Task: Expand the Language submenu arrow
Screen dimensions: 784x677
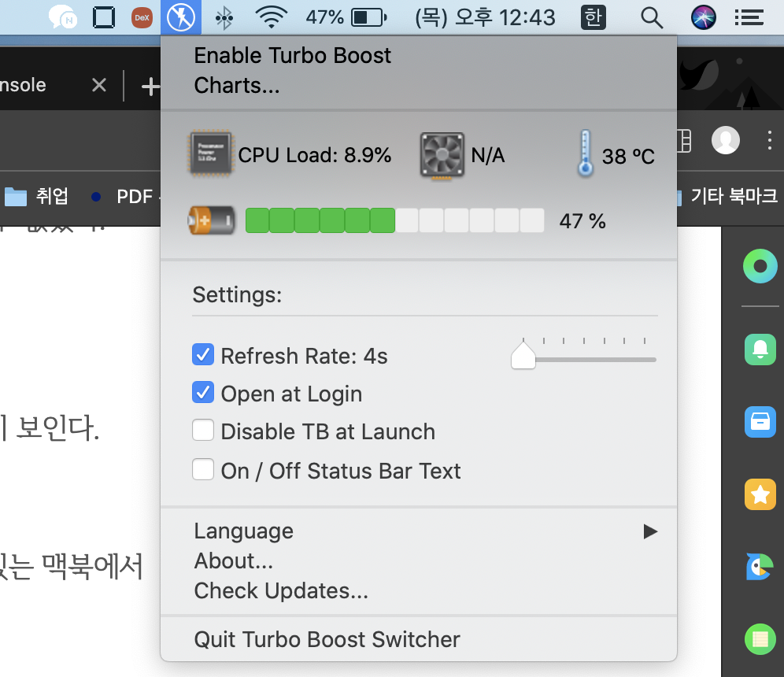Action: (650, 531)
